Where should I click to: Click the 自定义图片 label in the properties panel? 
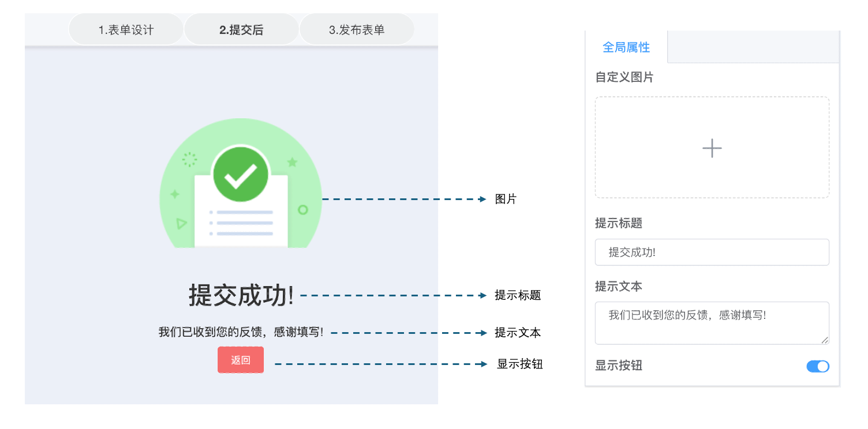(x=624, y=77)
